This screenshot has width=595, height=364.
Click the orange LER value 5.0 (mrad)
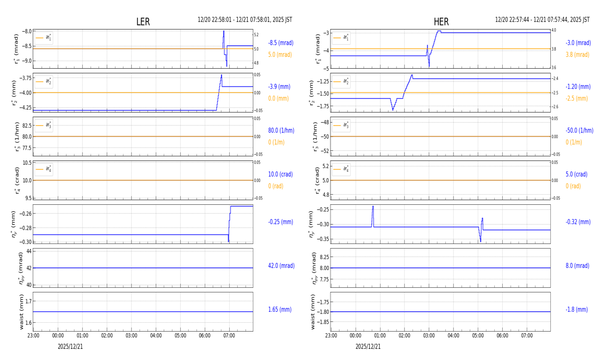click(x=280, y=55)
